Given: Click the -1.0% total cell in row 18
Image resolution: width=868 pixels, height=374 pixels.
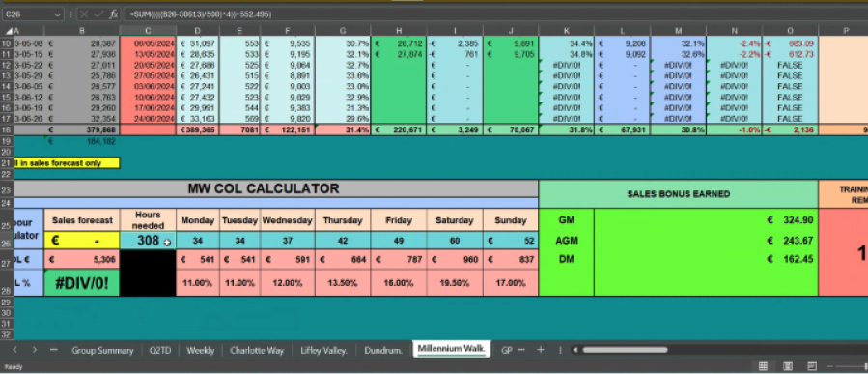Looking at the screenshot, I should tap(734, 129).
